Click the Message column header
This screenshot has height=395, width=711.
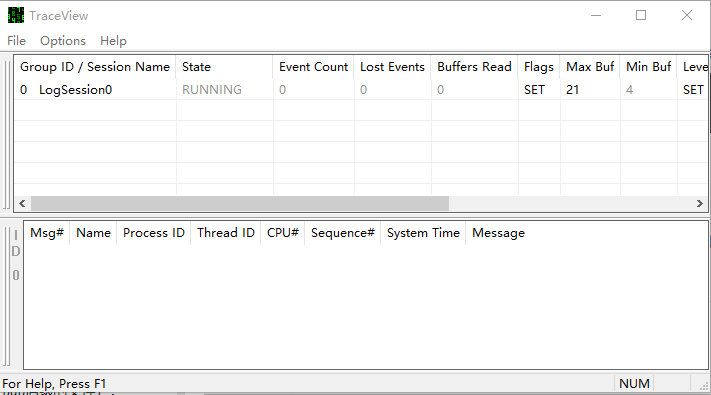(498, 233)
